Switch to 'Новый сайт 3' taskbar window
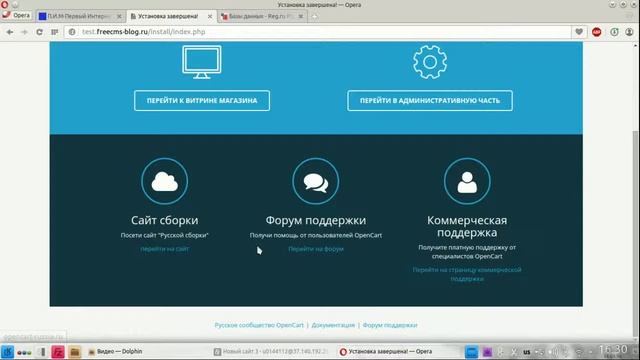This screenshot has width=640, height=360. tap(271, 351)
